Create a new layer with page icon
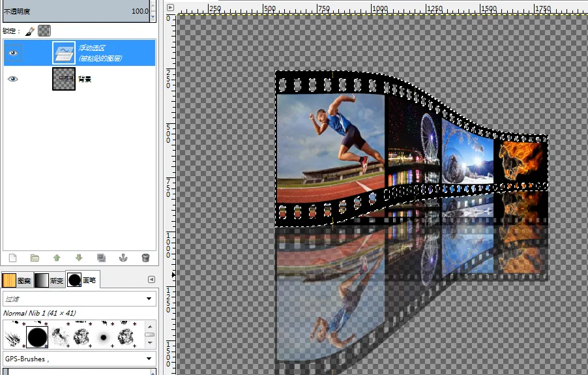This screenshot has width=588, height=375. coord(13,258)
